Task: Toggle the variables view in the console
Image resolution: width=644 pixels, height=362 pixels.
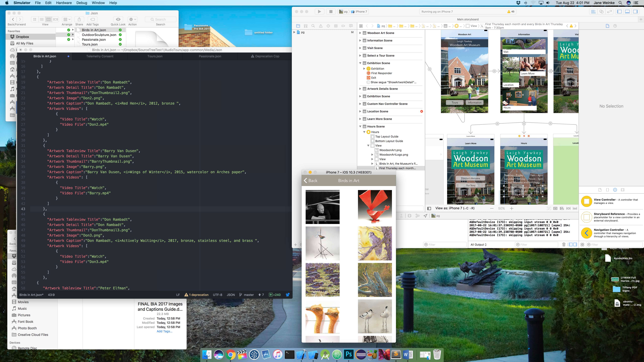Action: (571, 245)
